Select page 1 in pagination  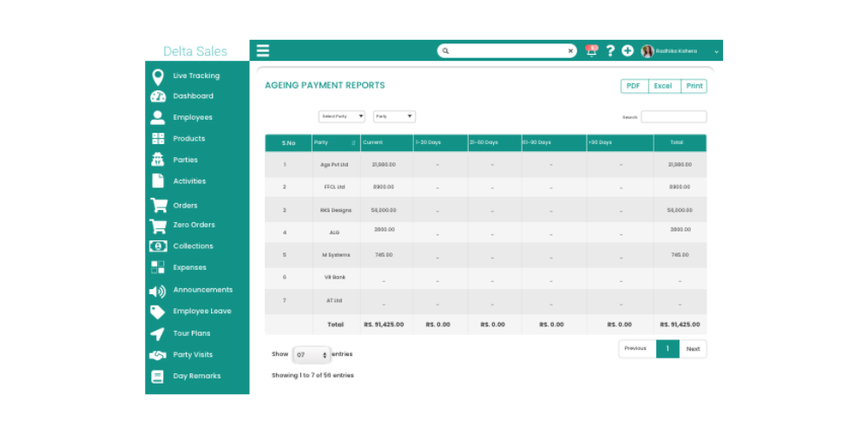(x=668, y=349)
